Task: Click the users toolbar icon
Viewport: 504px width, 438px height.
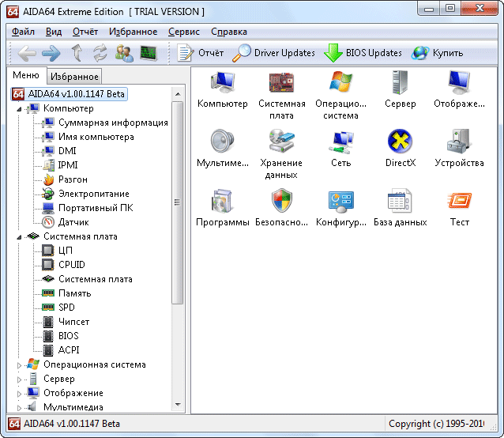Action: [x=124, y=53]
